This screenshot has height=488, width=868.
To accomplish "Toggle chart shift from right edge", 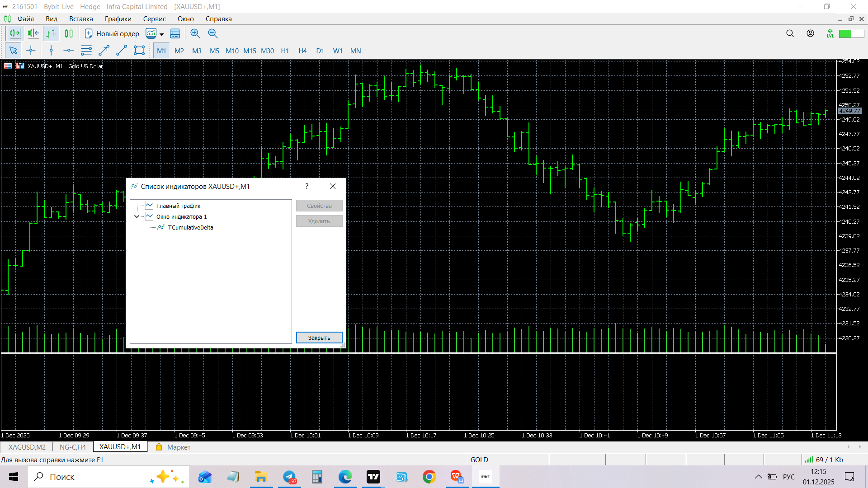I will pyautogui.click(x=33, y=33).
